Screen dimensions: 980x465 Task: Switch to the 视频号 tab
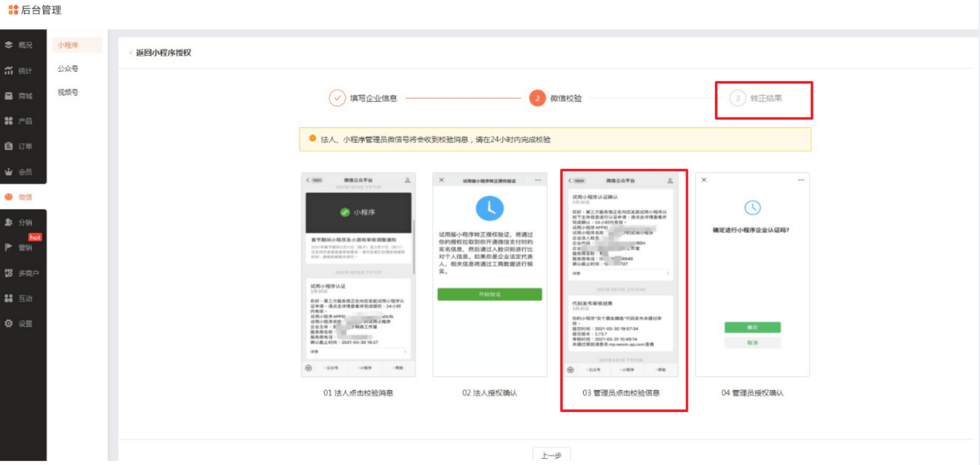(68, 92)
